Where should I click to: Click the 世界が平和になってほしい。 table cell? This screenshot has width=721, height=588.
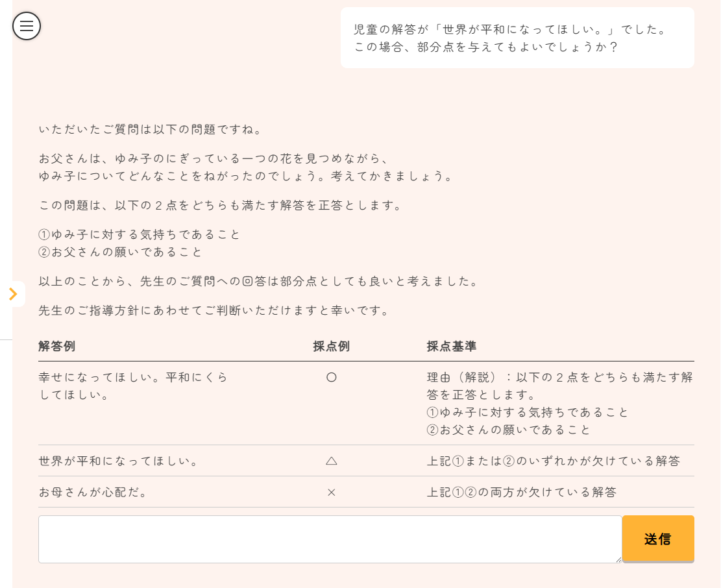119,461
